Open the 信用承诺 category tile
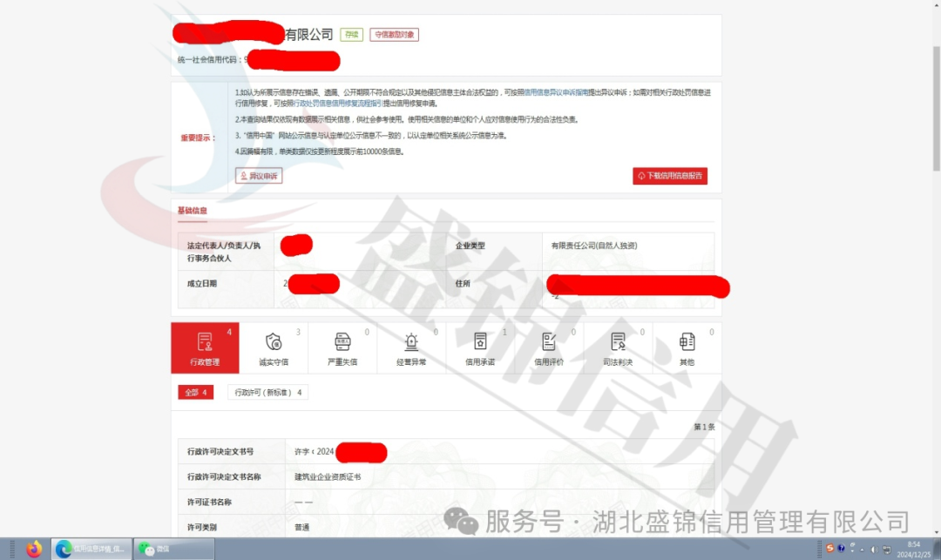 pyautogui.click(x=480, y=347)
